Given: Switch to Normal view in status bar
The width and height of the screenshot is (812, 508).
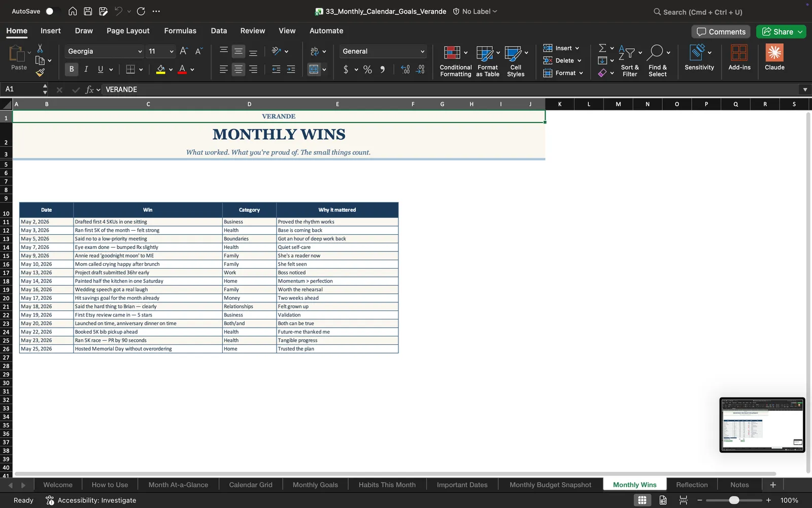Looking at the screenshot, I should click(x=642, y=500).
